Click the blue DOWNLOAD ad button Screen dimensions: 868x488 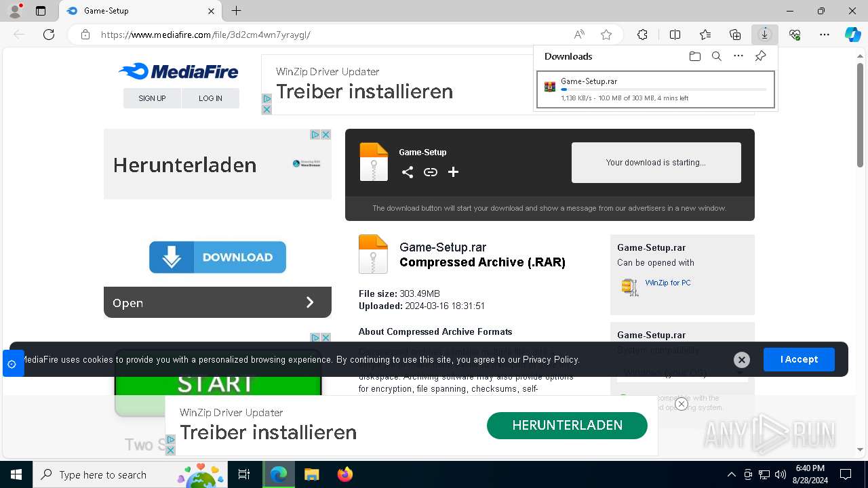tap(218, 257)
